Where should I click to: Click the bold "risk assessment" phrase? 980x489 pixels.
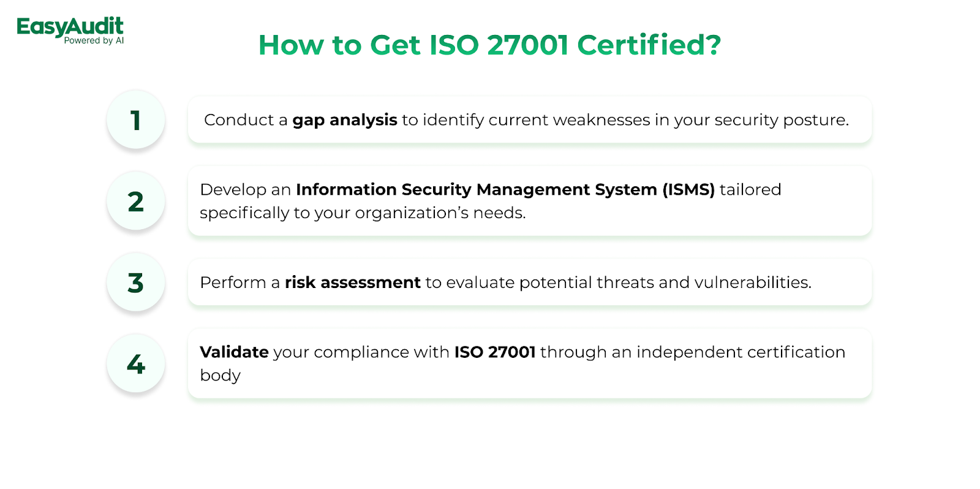coord(353,282)
